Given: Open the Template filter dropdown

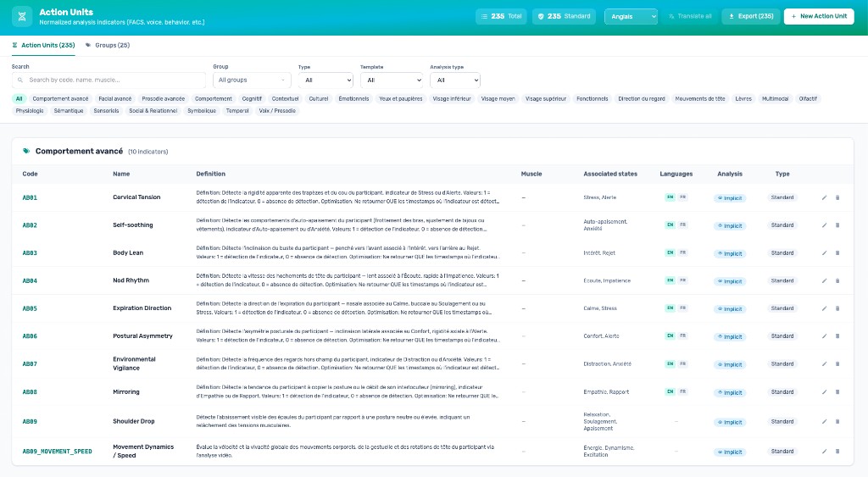Looking at the screenshot, I should (x=392, y=80).
